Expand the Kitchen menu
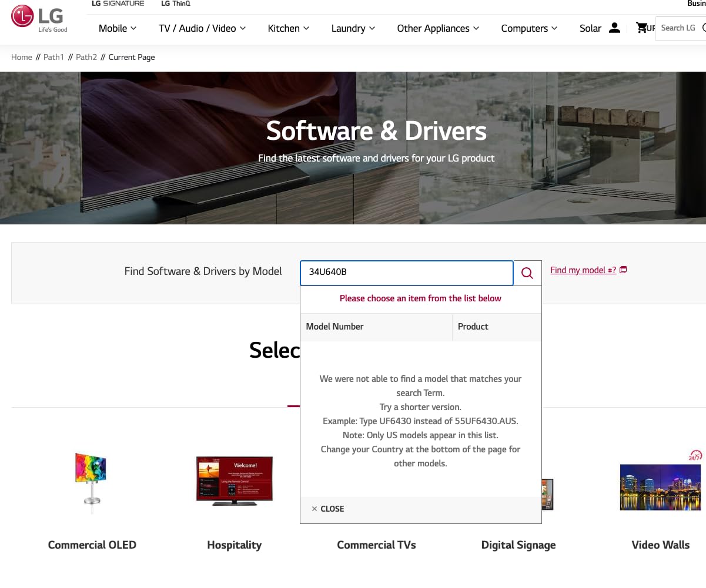The height and width of the screenshot is (588, 706). tap(289, 28)
